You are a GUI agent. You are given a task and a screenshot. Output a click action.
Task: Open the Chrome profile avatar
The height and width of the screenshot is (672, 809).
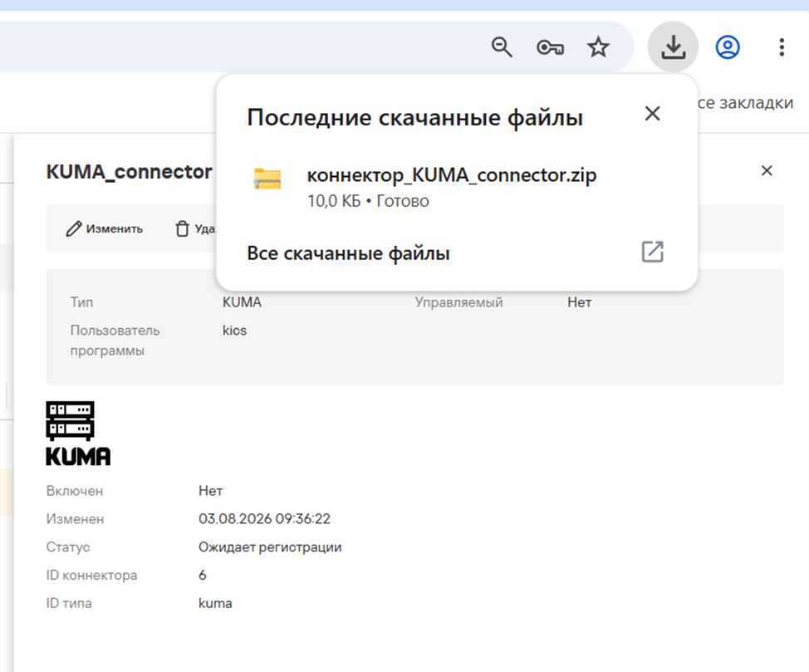pos(728,47)
